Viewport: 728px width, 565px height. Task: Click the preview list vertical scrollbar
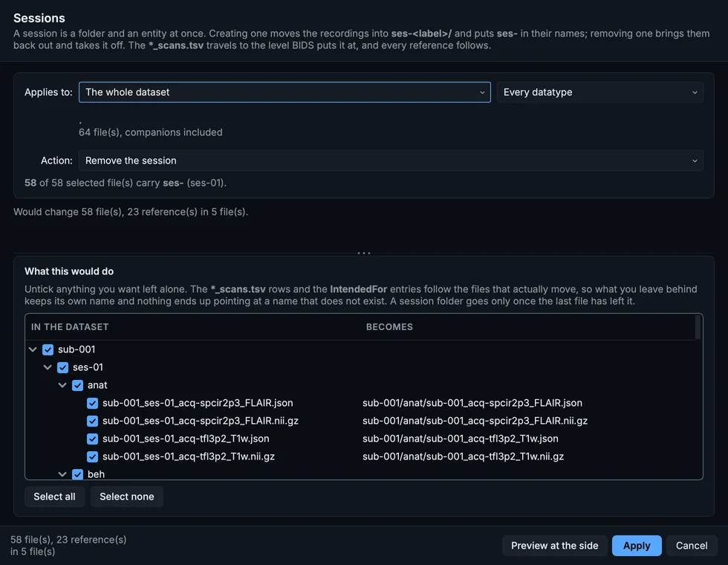click(x=698, y=327)
